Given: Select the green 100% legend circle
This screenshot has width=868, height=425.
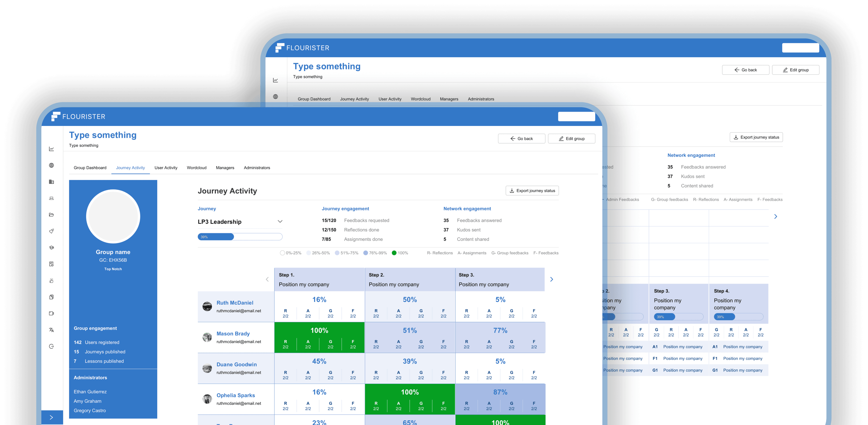Looking at the screenshot, I should pos(394,253).
